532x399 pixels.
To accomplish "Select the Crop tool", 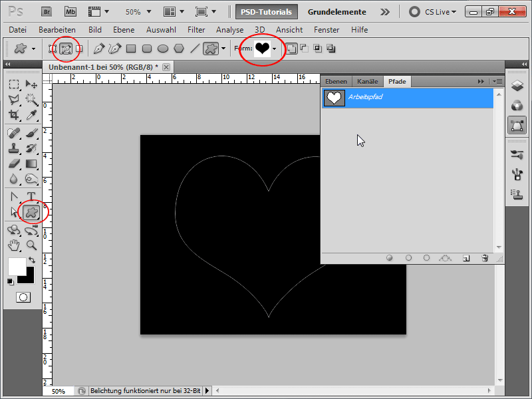I will pyautogui.click(x=14, y=114).
